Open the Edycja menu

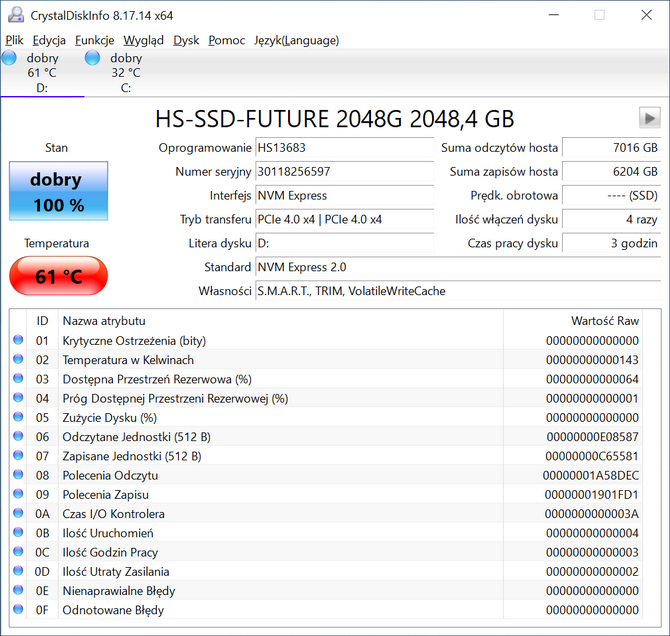point(49,40)
